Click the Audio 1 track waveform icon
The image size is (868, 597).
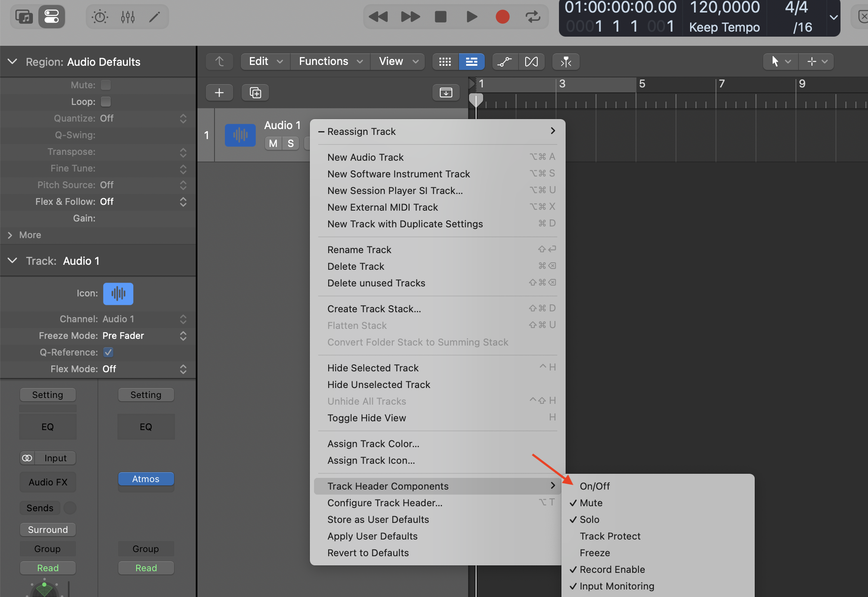tap(240, 135)
